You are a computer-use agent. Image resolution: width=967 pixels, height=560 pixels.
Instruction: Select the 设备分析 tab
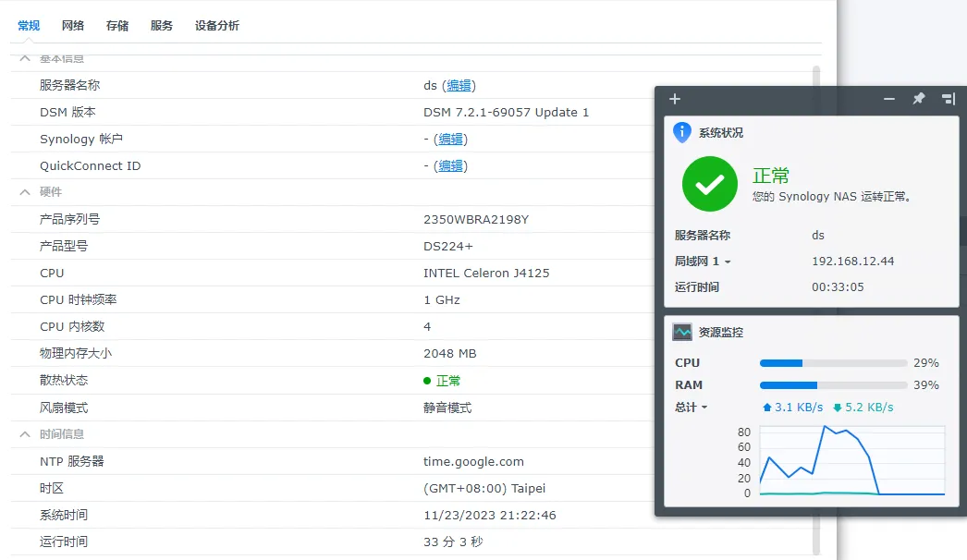tap(217, 26)
